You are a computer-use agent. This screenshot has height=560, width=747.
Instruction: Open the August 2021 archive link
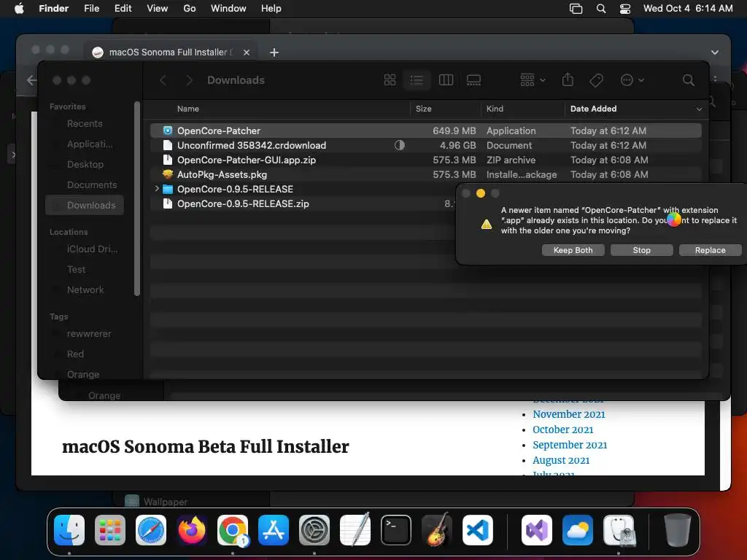click(x=561, y=460)
